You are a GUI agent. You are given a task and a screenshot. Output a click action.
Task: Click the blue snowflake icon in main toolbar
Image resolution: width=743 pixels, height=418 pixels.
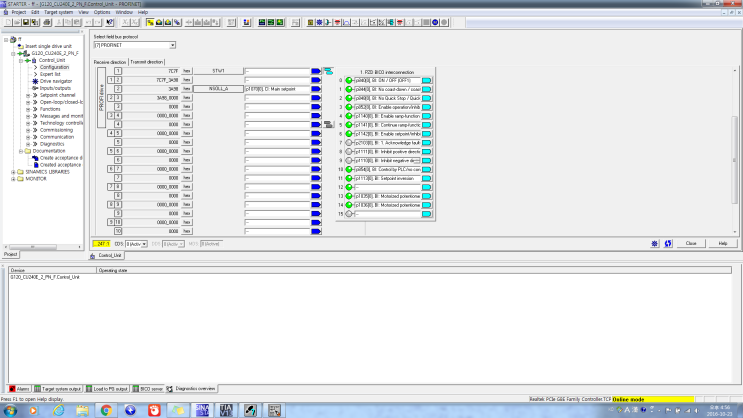click(319, 22)
